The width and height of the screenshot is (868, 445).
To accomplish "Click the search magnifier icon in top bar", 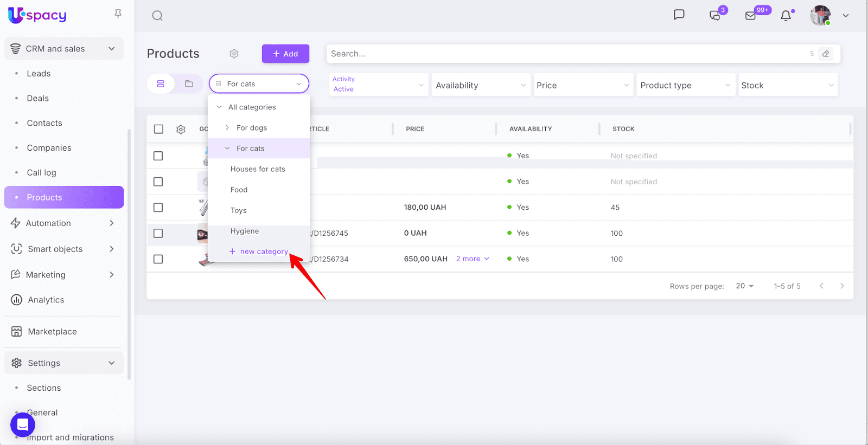I will (157, 16).
